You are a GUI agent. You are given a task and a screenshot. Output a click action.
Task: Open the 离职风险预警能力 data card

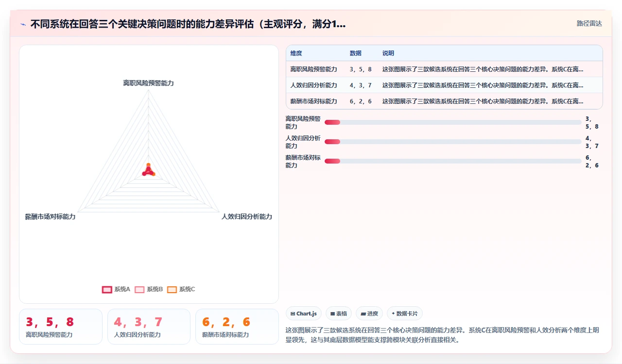(61, 327)
